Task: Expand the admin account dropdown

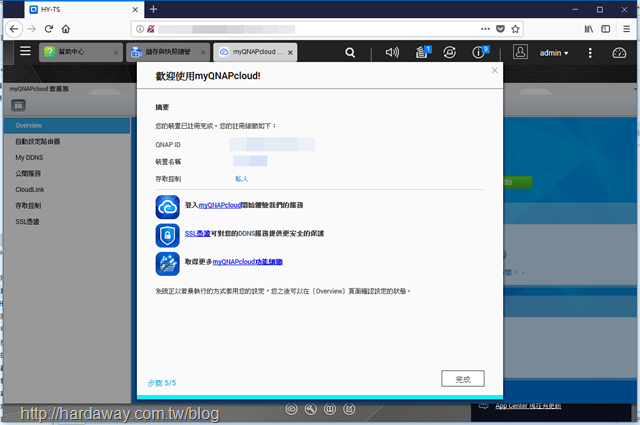Action: click(x=553, y=53)
